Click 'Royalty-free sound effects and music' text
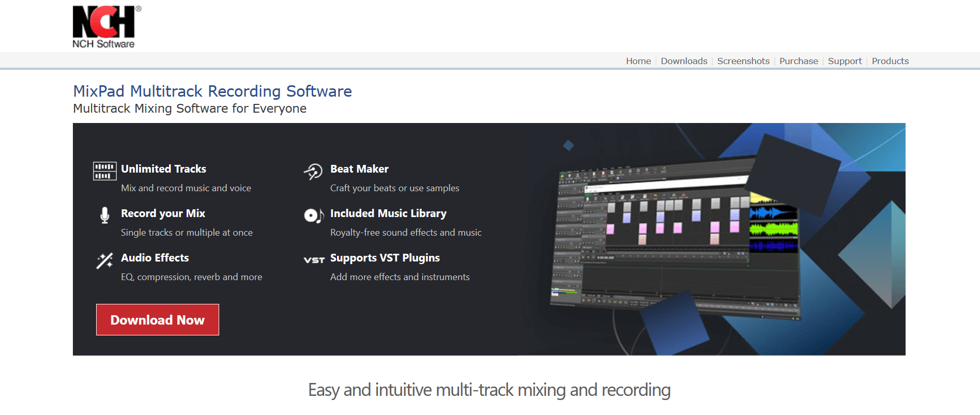This screenshot has width=980, height=415. coord(406,233)
